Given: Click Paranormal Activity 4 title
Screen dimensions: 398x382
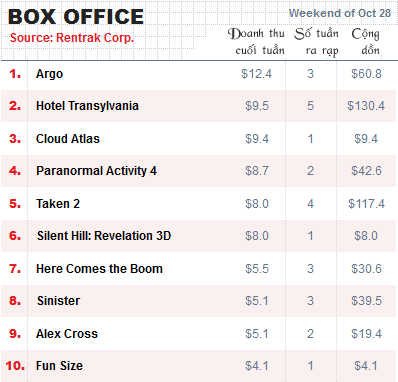Looking at the screenshot, I should point(97,171).
